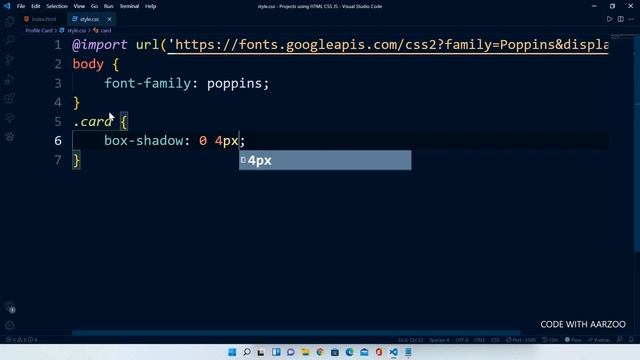The height and width of the screenshot is (360, 640).
Task: Open the Explorer view in activity bar
Action: 9,21
